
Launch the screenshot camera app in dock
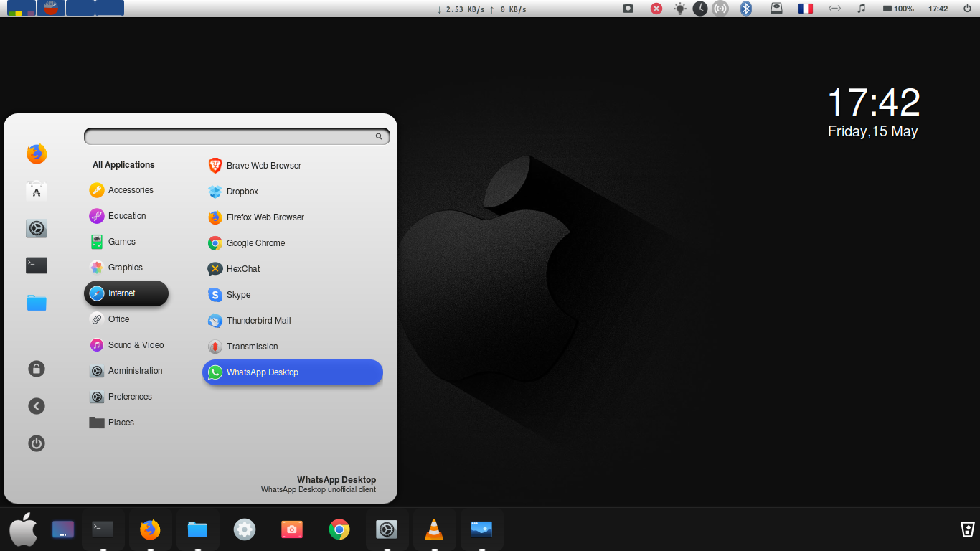coord(292,529)
